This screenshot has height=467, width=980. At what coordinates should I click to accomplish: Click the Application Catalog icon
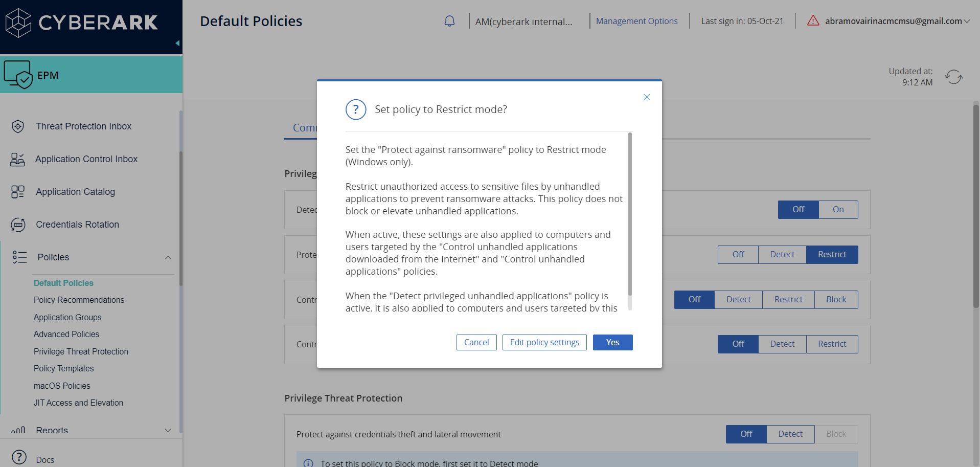[18, 192]
